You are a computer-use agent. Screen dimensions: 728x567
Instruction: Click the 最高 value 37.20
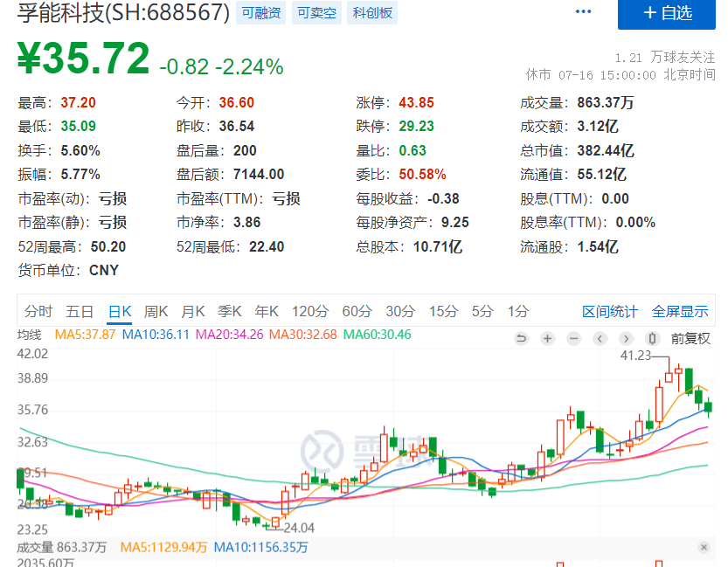click(78, 102)
